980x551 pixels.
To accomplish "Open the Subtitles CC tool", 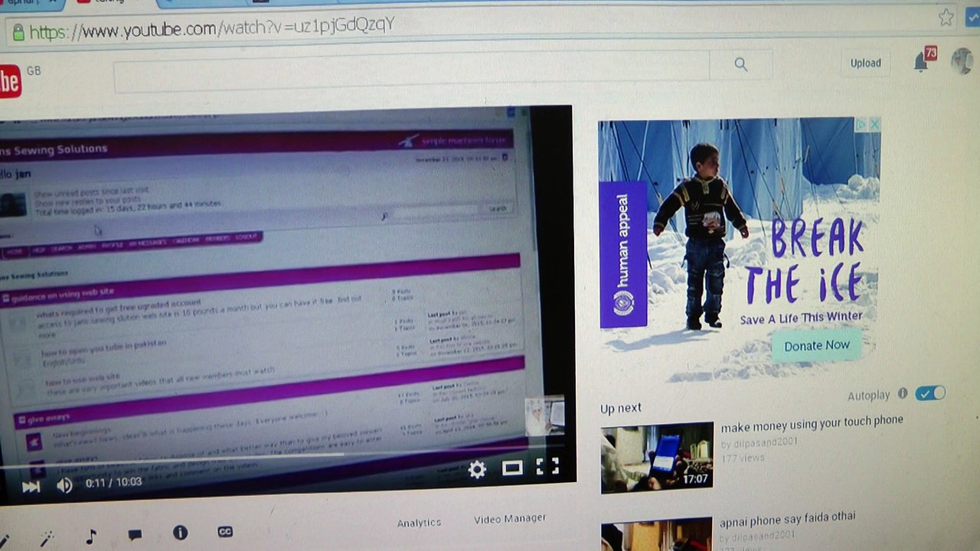I will 225,531.
